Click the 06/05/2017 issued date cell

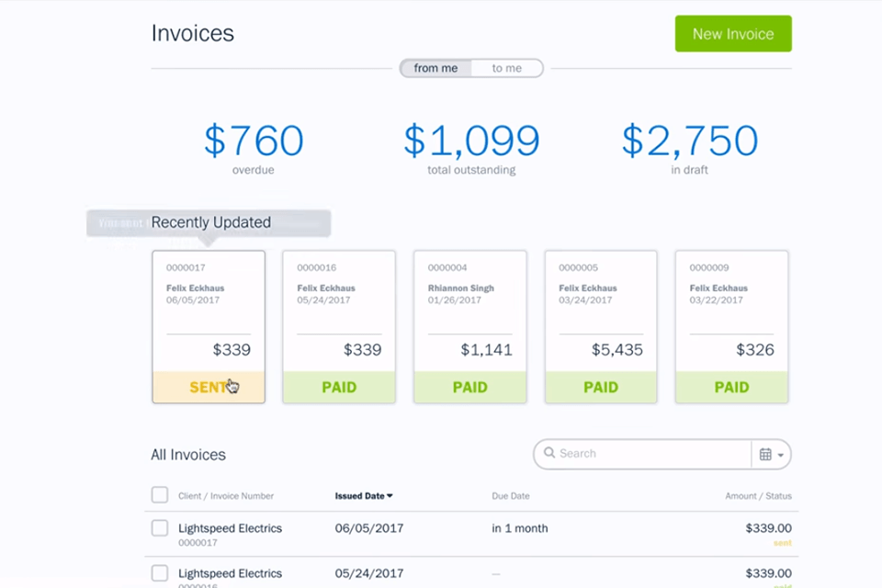[x=369, y=527]
